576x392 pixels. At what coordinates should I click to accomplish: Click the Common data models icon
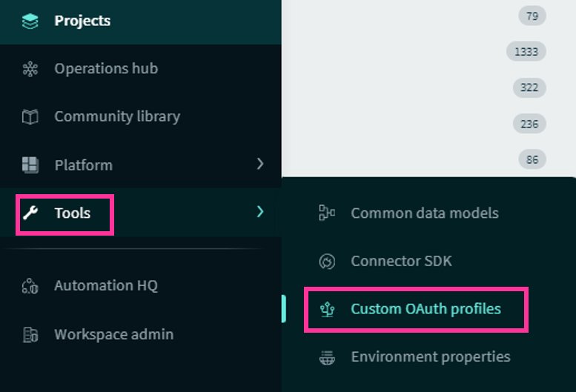(327, 213)
